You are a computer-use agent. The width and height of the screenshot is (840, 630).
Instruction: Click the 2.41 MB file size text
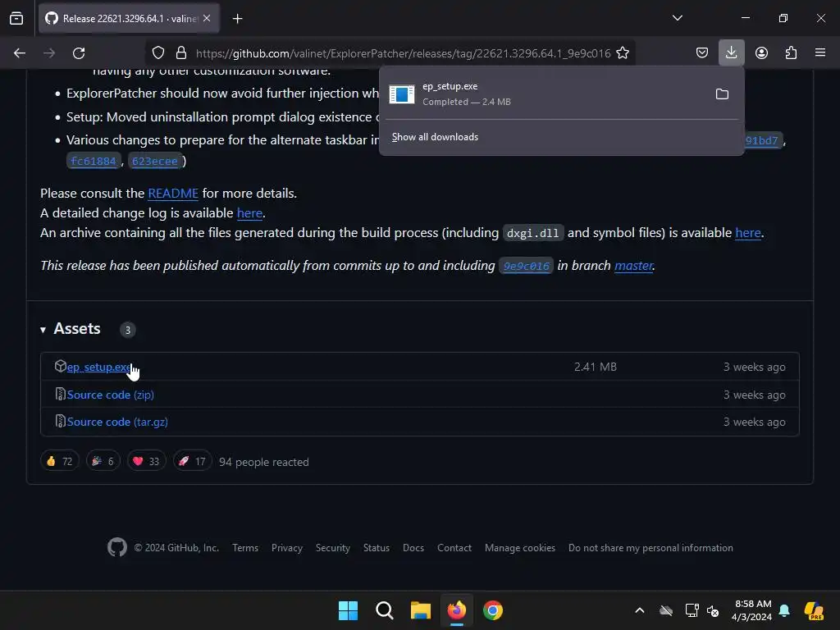point(596,367)
